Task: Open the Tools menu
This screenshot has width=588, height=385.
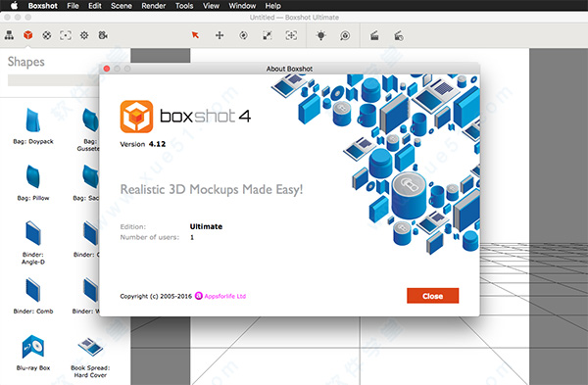Action: pyautogui.click(x=184, y=6)
